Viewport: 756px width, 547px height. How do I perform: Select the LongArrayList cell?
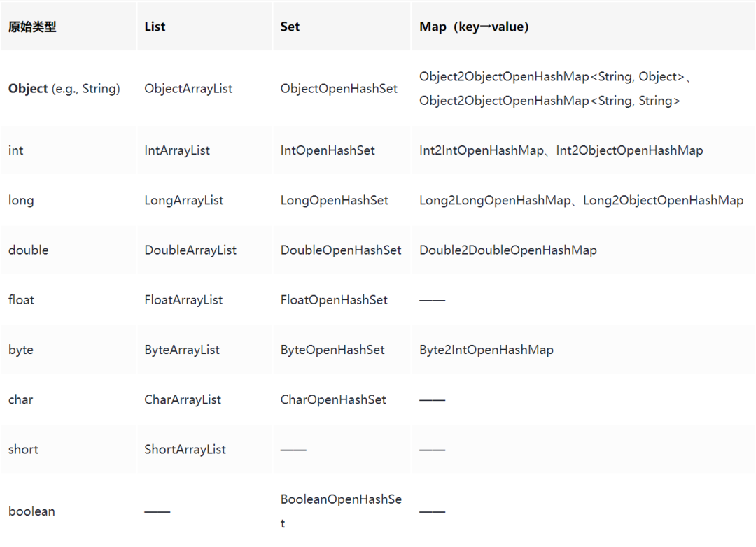(x=183, y=200)
